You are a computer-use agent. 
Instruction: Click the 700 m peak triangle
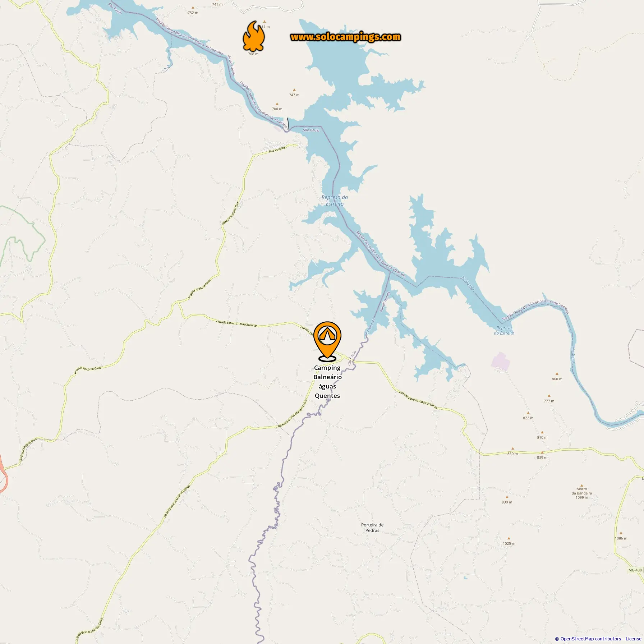point(277,104)
